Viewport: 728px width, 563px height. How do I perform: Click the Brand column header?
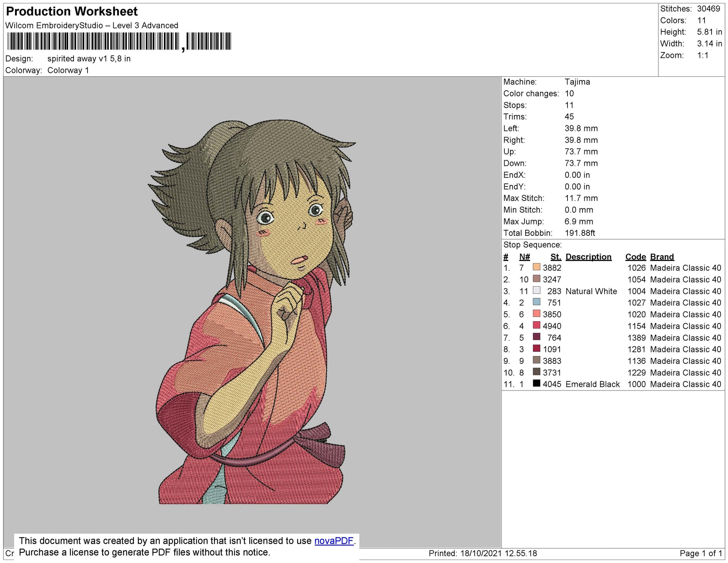662,257
